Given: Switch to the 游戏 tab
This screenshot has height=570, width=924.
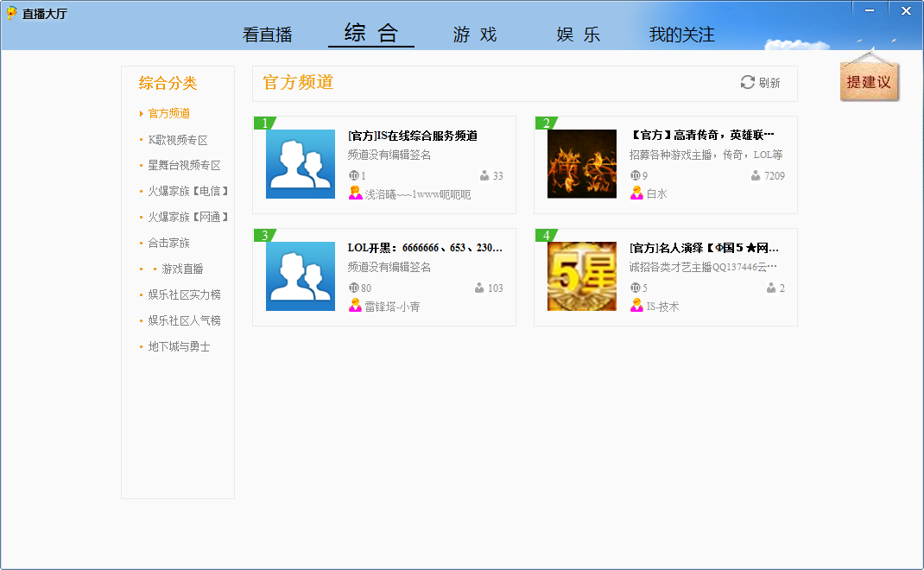Looking at the screenshot, I should (x=475, y=35).
